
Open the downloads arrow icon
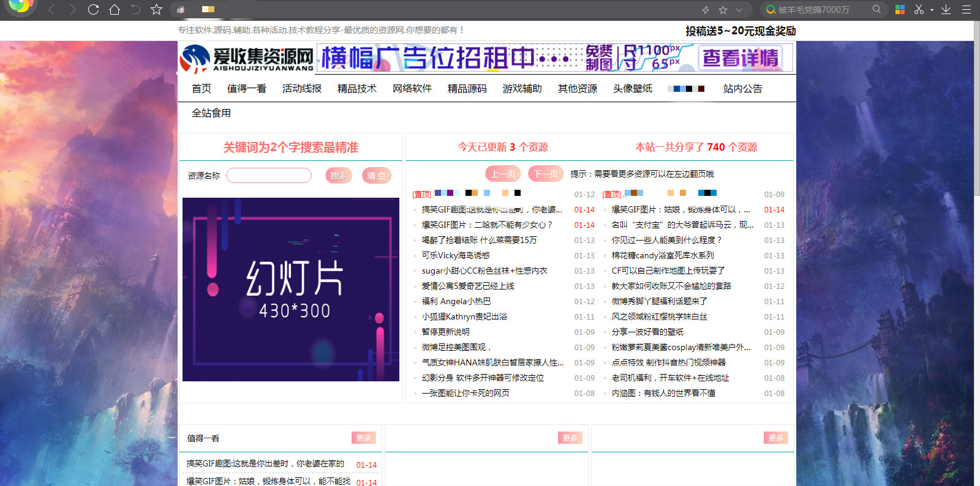[946, 9]
